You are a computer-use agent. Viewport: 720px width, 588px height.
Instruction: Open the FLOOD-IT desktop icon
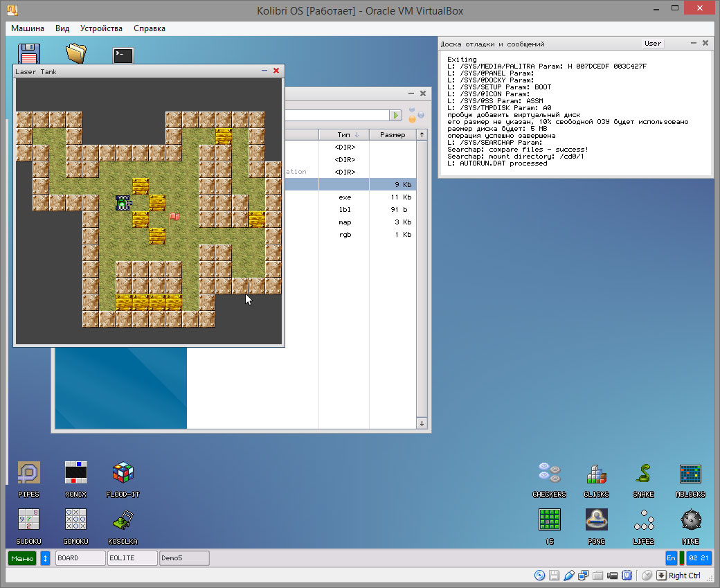coord(123,473)
